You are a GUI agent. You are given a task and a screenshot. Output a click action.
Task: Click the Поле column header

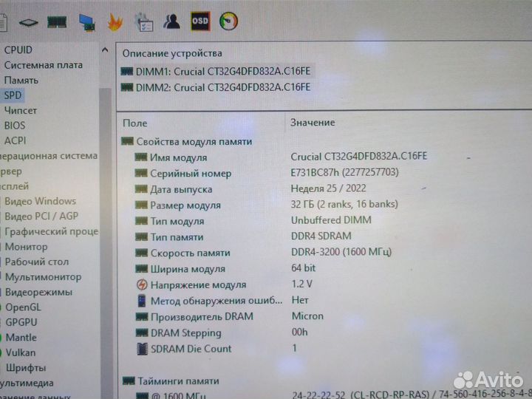pos(135,123)
